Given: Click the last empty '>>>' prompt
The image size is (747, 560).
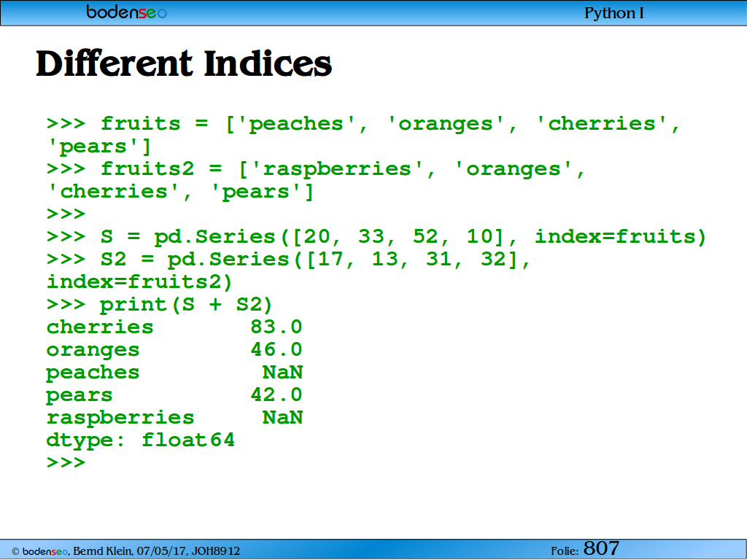Looking at the screenshot, I should tap(66, 462).
